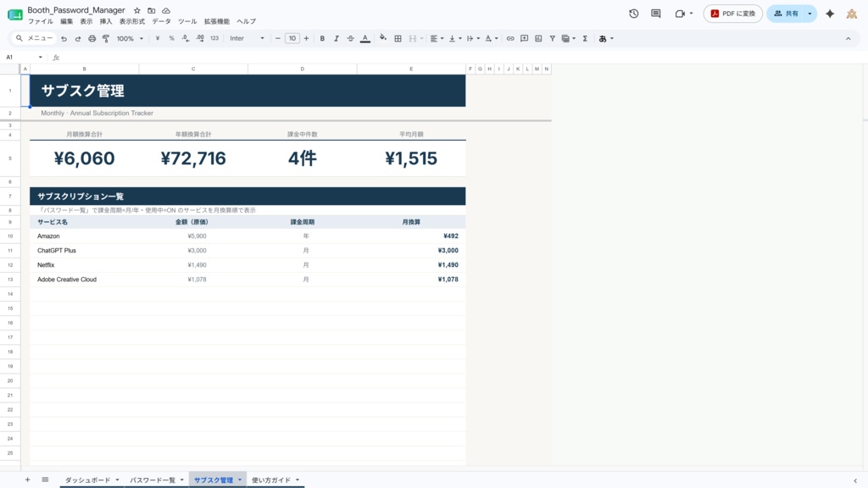This screenshot has height=488, width=868.
Task: Open the text wrapping dropdown
Action: pos(473,39)
